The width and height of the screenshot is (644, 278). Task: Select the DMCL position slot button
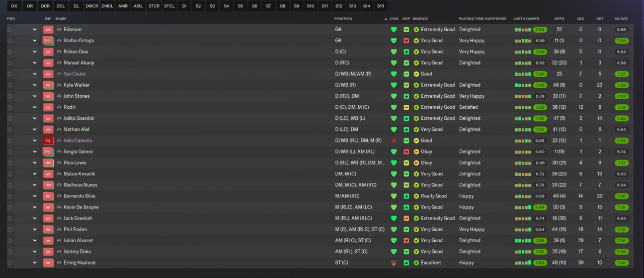point(107,6)
